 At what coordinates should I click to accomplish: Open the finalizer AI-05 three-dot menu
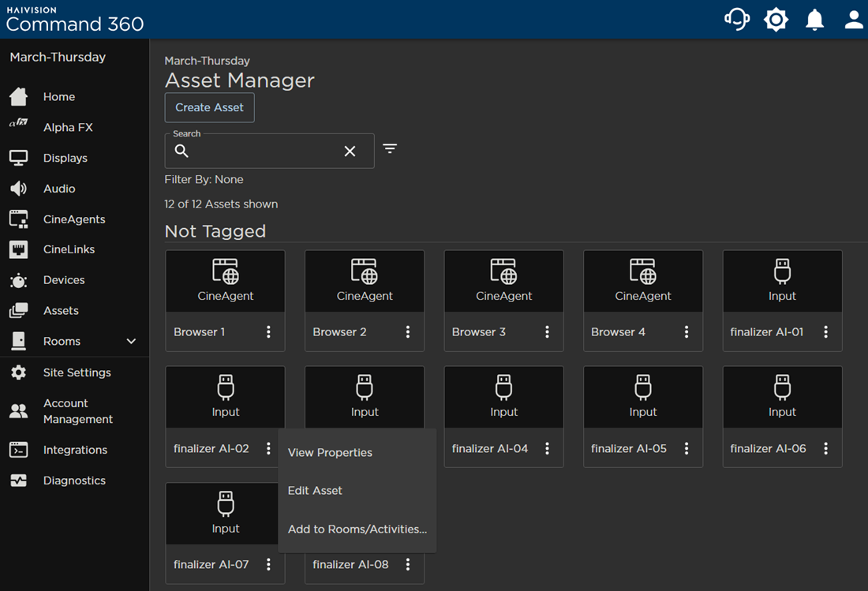coord(687,448)
